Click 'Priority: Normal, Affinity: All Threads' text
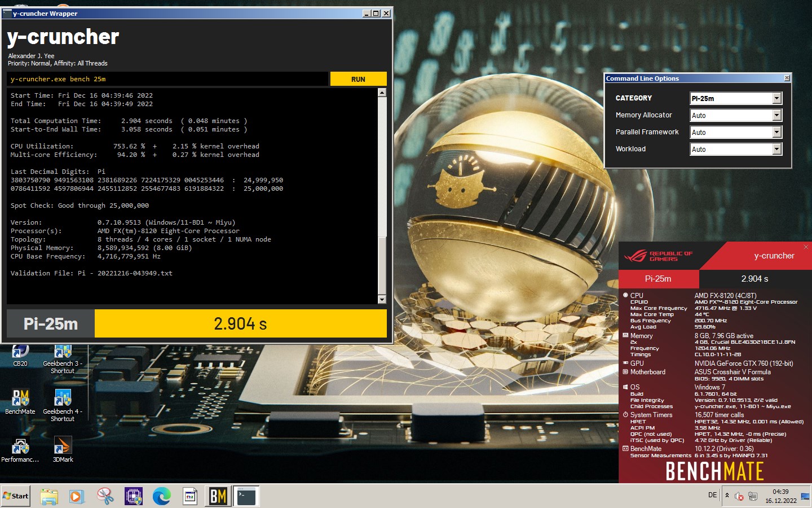The image size is (812, 508). [58, 63]
